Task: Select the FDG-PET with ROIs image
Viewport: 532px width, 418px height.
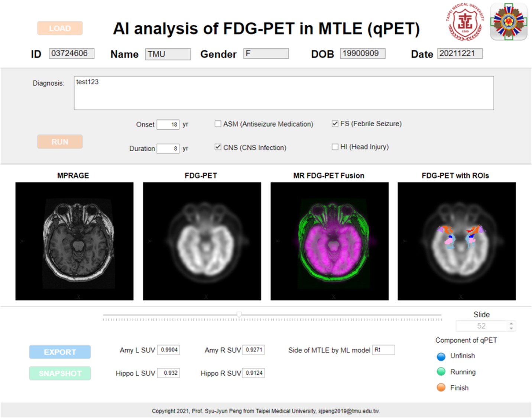Action: click(457, 241)
